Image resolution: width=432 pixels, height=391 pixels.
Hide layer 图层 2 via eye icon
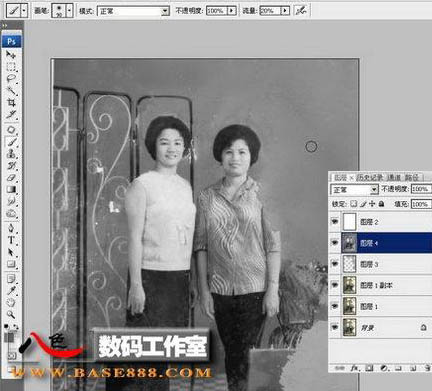click(335, 222)
